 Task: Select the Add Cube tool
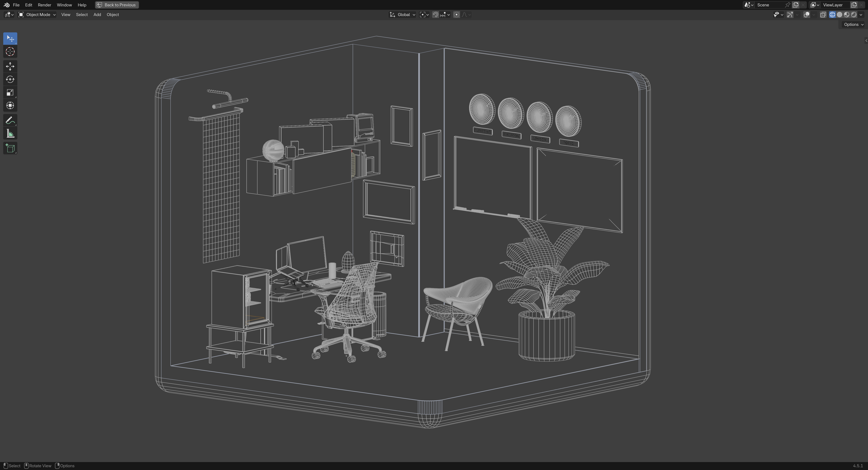(10, 148)
